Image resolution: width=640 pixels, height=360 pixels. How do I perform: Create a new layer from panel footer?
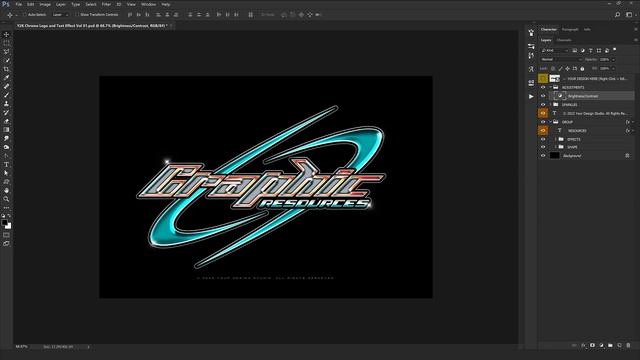[619, 345]
